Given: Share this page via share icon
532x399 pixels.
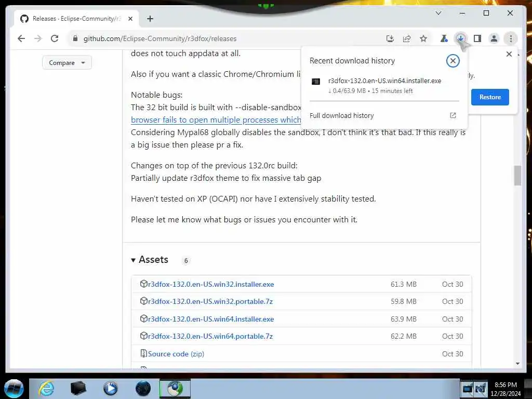Looking at the screenshot, I should click(407, 38).
